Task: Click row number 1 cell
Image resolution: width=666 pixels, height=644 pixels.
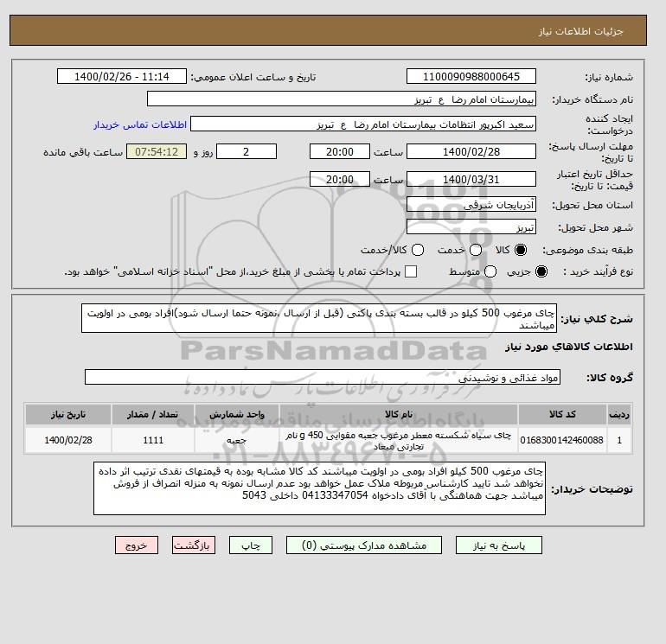Action: pos(619,440)
